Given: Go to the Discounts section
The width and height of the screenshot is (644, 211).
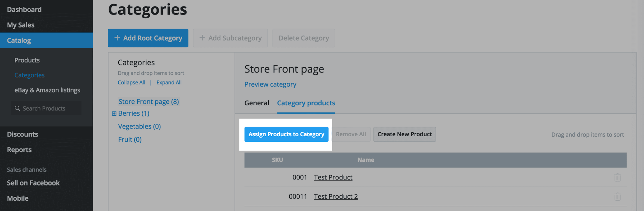Looking at the screenshot, I should (x=23, y=134).
